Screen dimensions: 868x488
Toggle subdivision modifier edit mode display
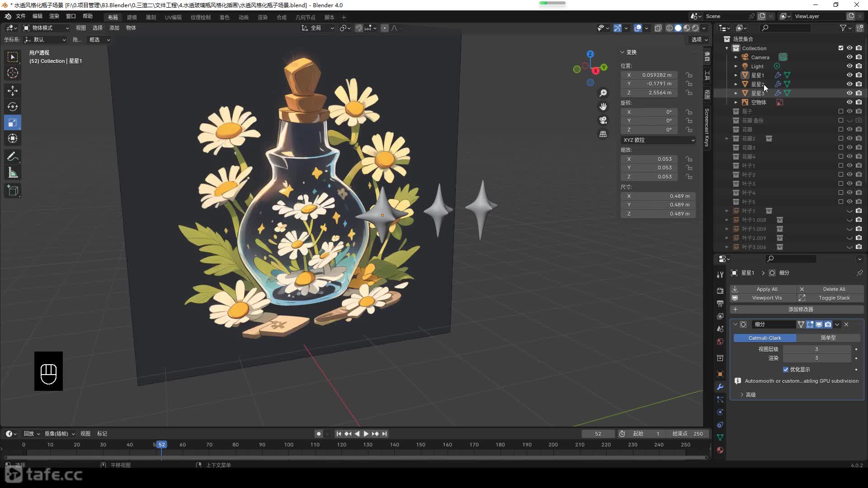810,324
